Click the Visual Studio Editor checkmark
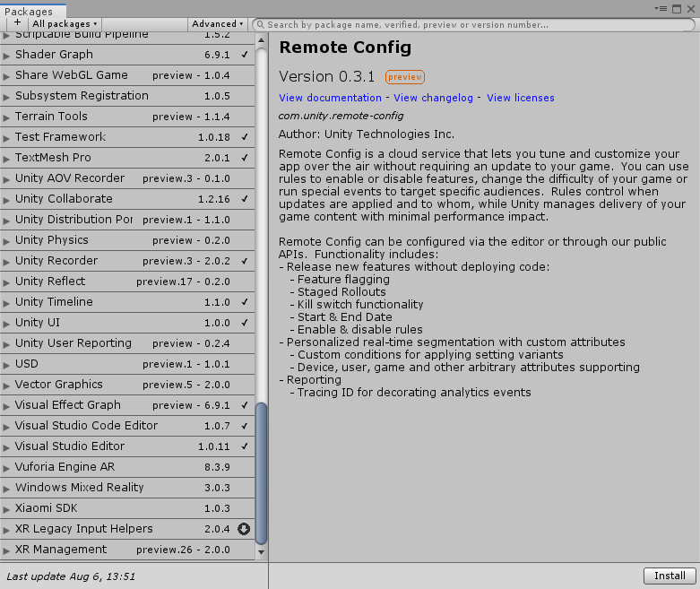The height and width of the screenshot is (589, 700). [245, 446]
